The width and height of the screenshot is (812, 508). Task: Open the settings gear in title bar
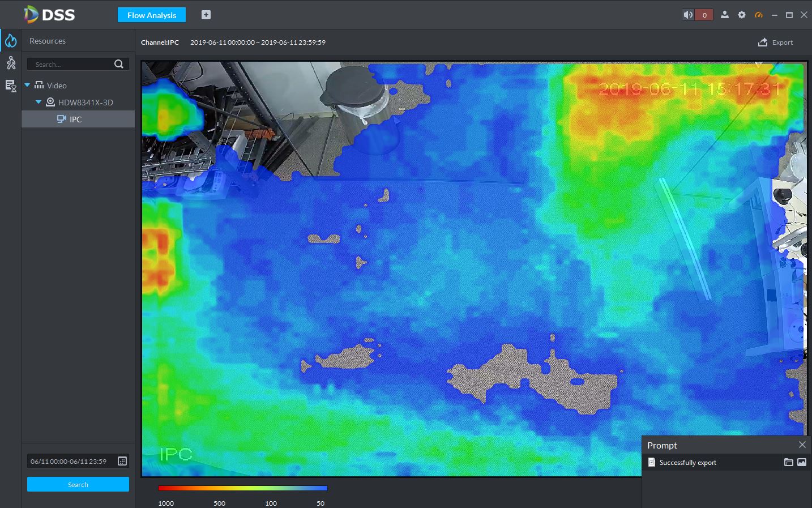742,15
